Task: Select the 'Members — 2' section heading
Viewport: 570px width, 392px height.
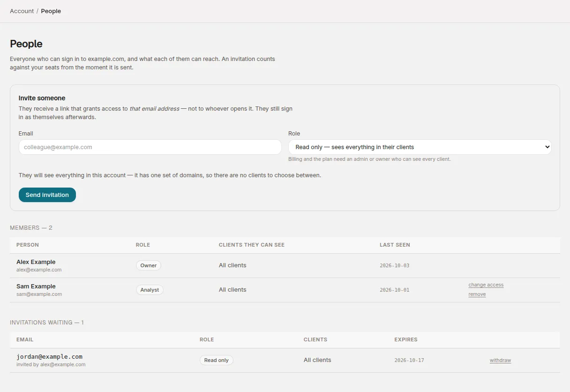Action: coord(31,228)
